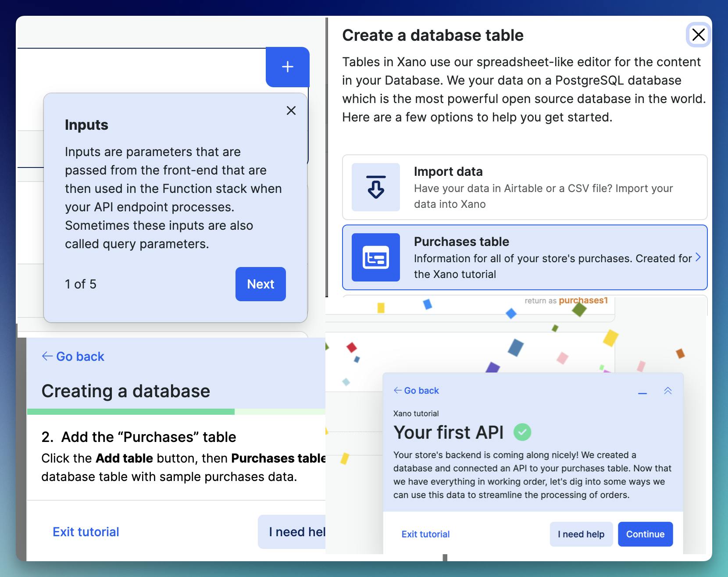The height and width of the screenshot is (577, 728).
Task: Click the 'Create a database table' title
Action: click(433, 35)
